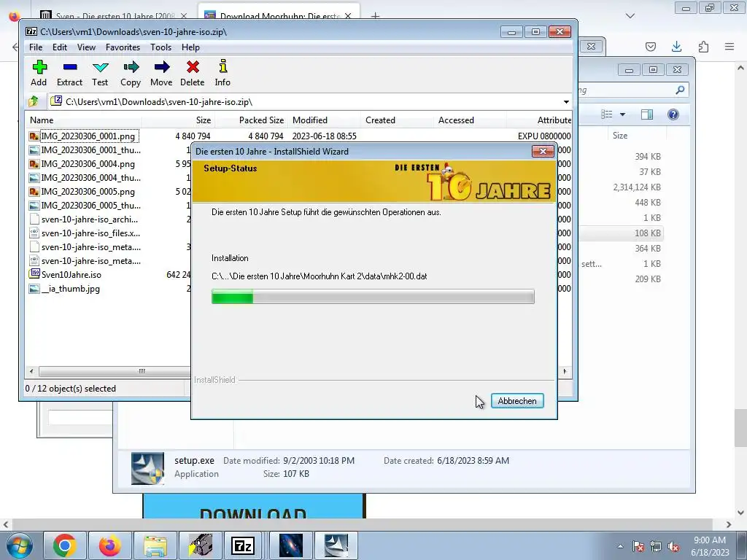
Task: Open Info toolbar icon in 7-Zip
Action: pos(222,73)
